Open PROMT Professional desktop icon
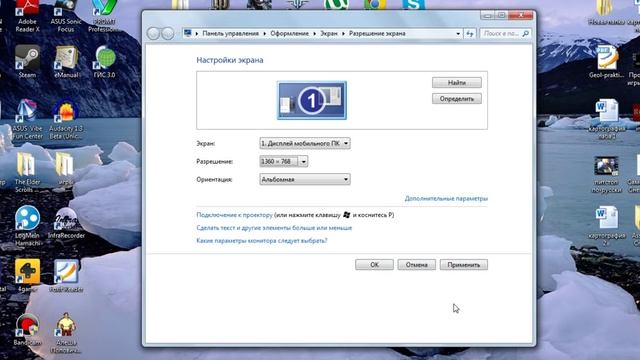 tap(104, 16)
